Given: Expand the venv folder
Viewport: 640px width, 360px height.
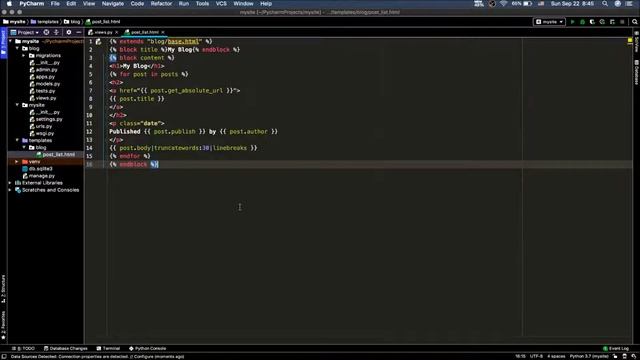Looking at the screenshot, I should tap(17, 162).
